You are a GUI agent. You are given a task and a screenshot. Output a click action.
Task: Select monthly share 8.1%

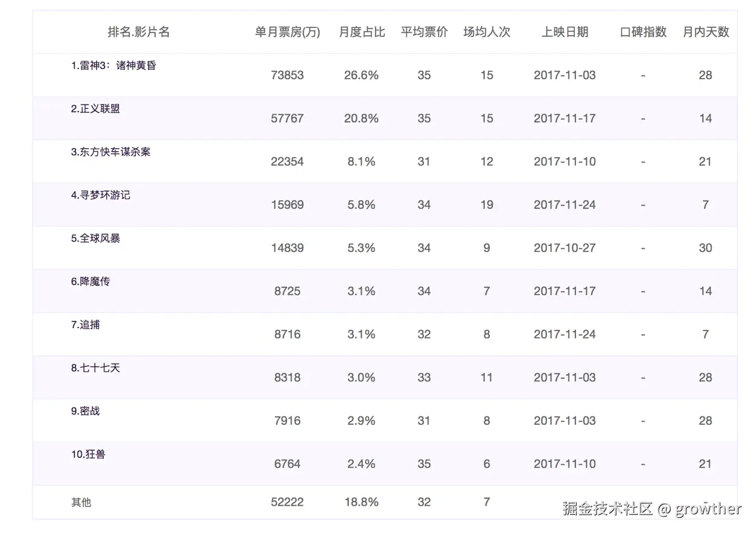(362, 162)
